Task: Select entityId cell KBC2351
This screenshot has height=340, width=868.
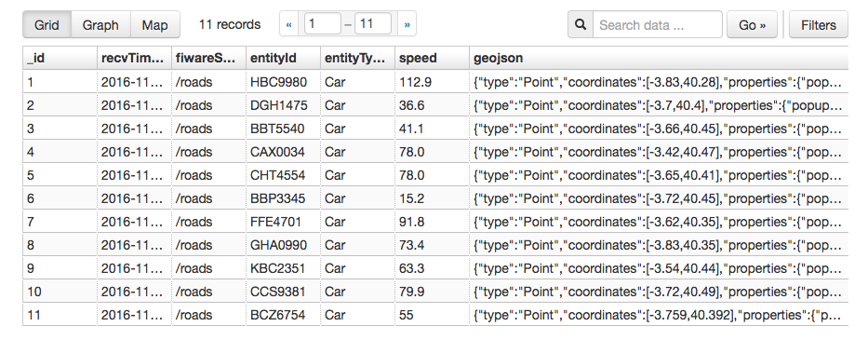Action: pos(283,268)
